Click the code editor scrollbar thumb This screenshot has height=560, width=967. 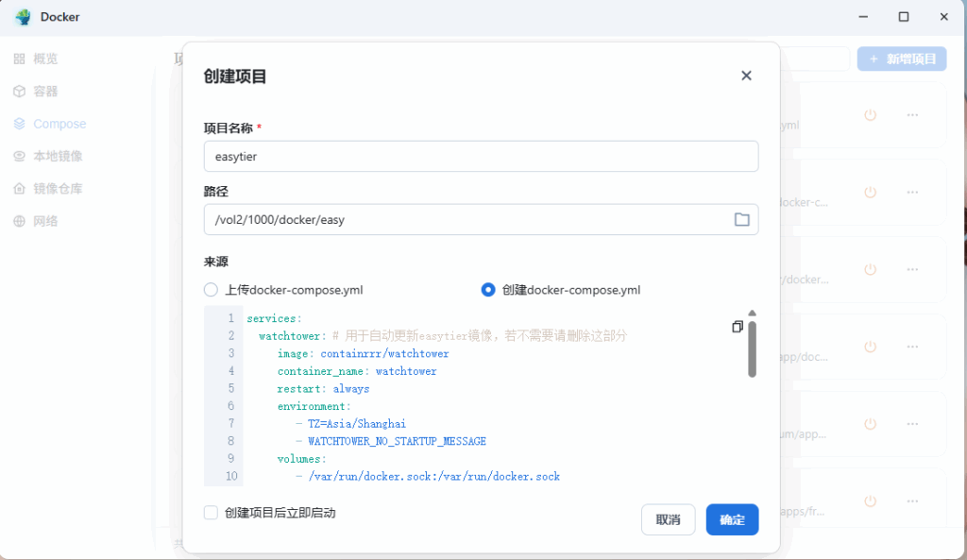(x=752, y=348)
